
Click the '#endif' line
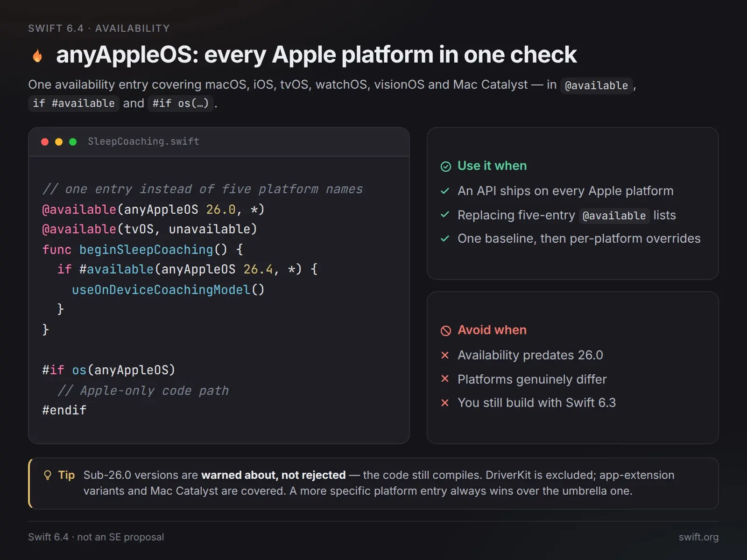(x=64, y=410)
